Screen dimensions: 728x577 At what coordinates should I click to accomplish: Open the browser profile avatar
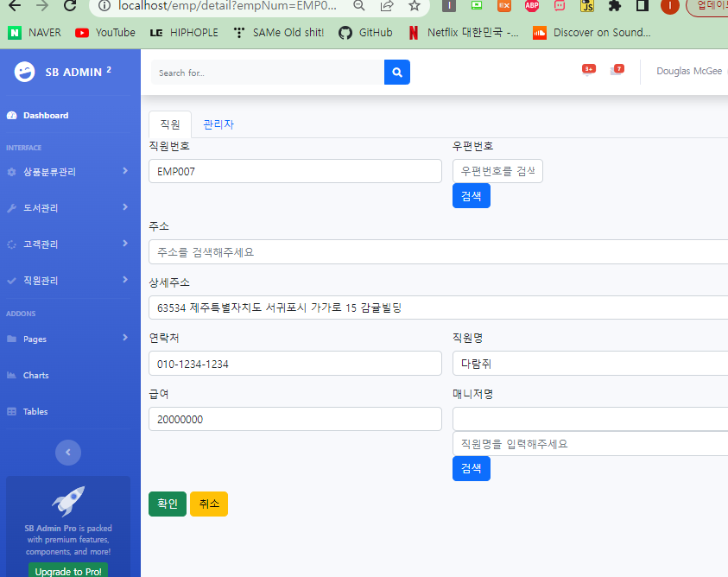[669, 5]
